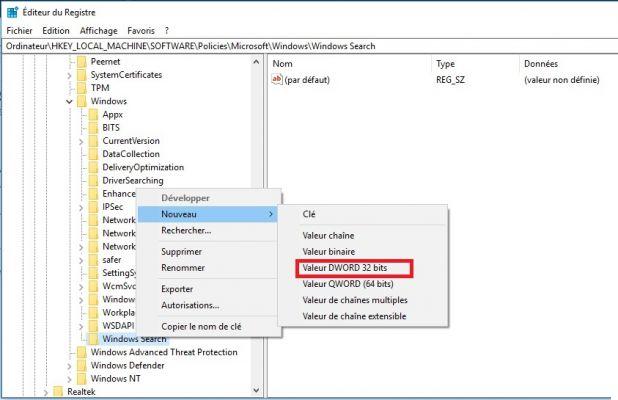The height and width of the screenshot is (400, 618).
Task: Select the DriverSearching folder icon
Action: coord(93,180)
